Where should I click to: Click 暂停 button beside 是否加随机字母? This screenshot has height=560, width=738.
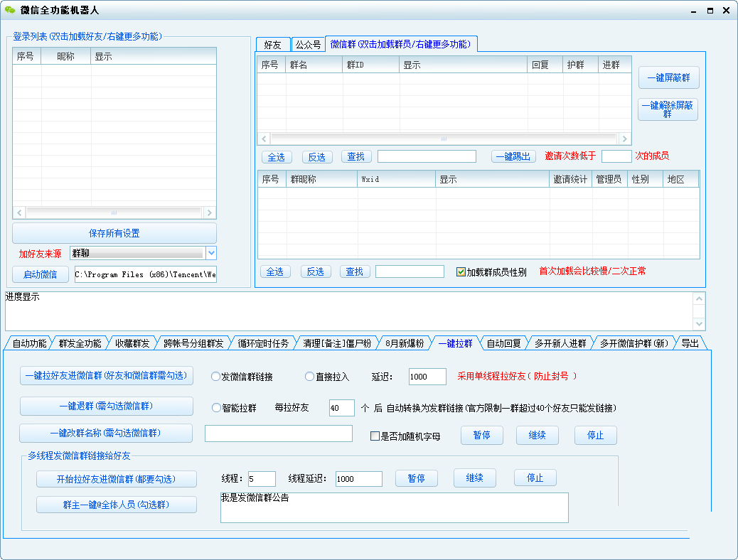(x=481, y=436)
